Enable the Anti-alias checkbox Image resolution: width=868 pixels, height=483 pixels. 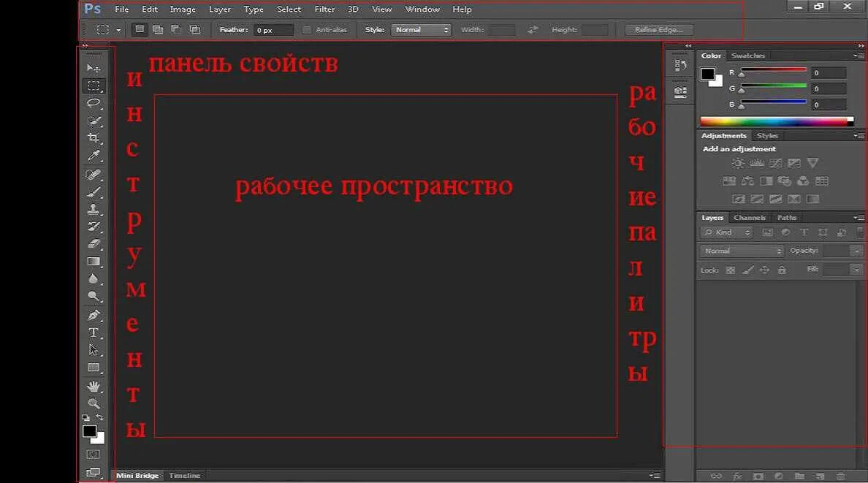307,30
